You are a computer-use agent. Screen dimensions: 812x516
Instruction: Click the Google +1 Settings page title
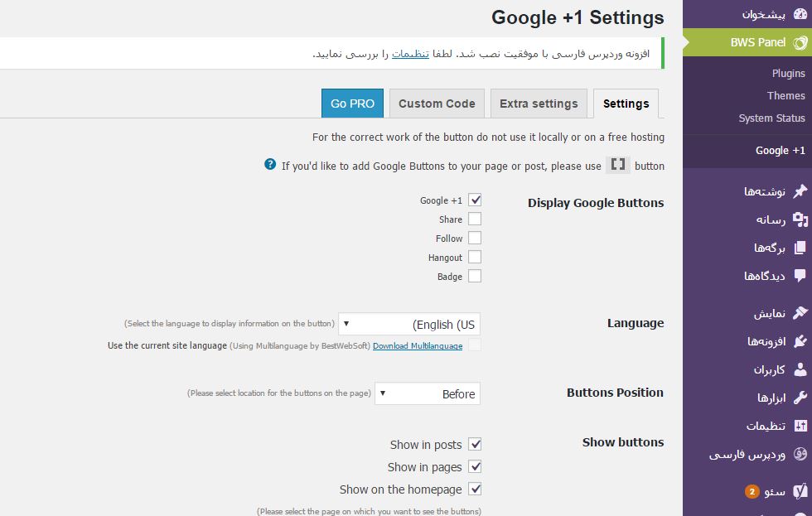pos(578,17)
